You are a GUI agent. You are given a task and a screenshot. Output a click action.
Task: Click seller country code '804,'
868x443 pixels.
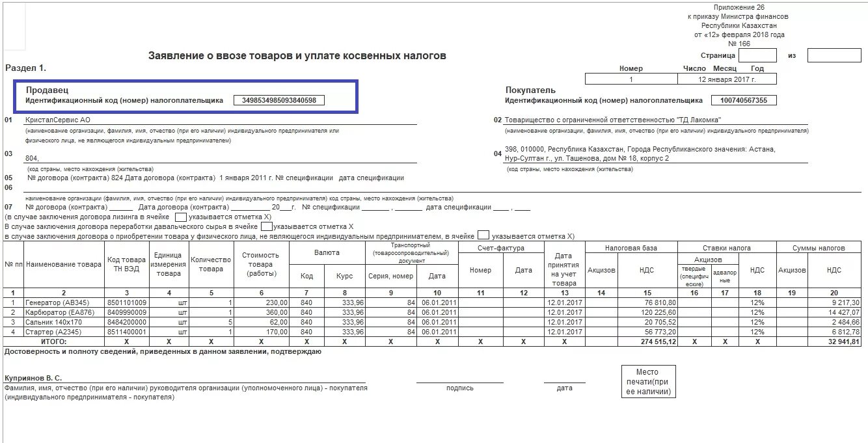32,158
